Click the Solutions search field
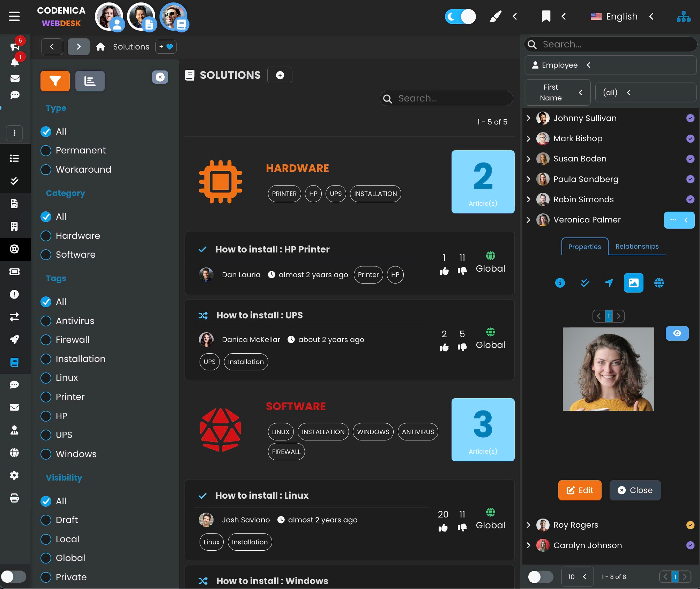This screenshot has width=700, height=589. (x=446, y=98)
